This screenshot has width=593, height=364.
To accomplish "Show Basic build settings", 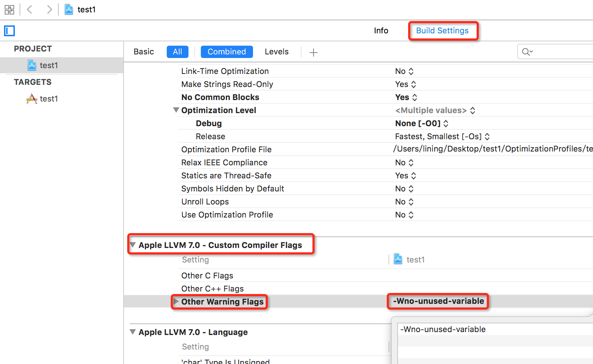I will coord(144,52).
